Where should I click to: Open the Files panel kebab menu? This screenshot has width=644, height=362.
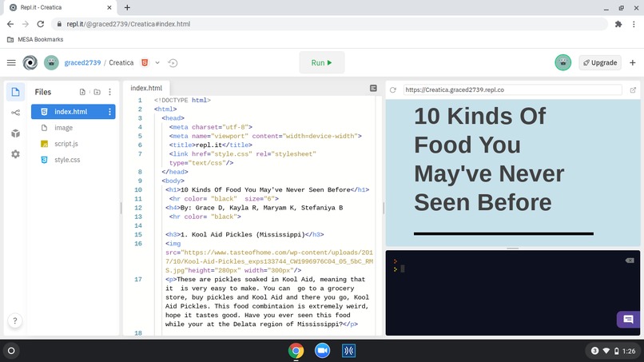point(109,92)
